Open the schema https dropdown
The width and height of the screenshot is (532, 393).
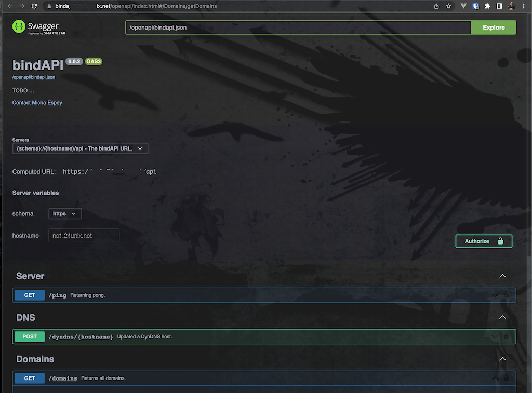[65, 213]
